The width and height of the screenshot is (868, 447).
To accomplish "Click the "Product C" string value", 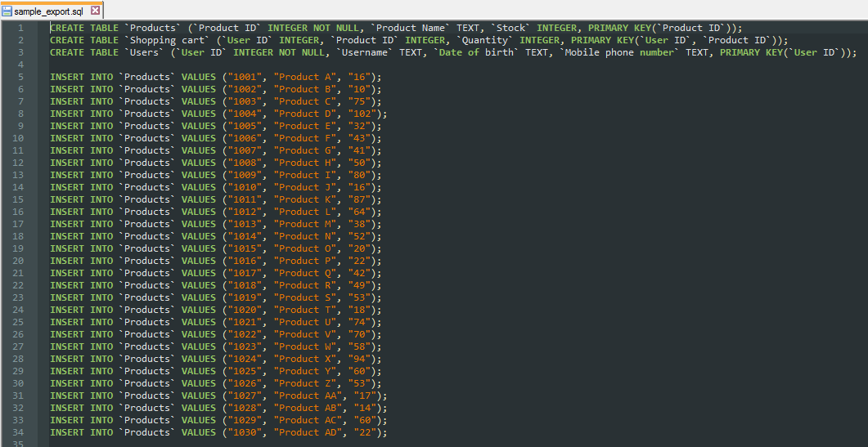I will pos(305,101).
